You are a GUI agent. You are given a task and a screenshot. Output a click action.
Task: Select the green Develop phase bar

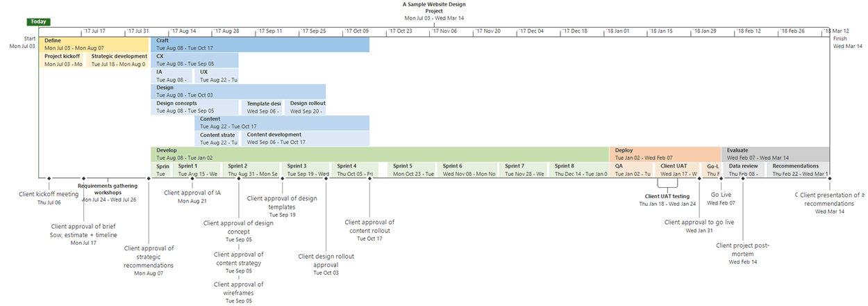pyautogui.click(x=380, y=154)
